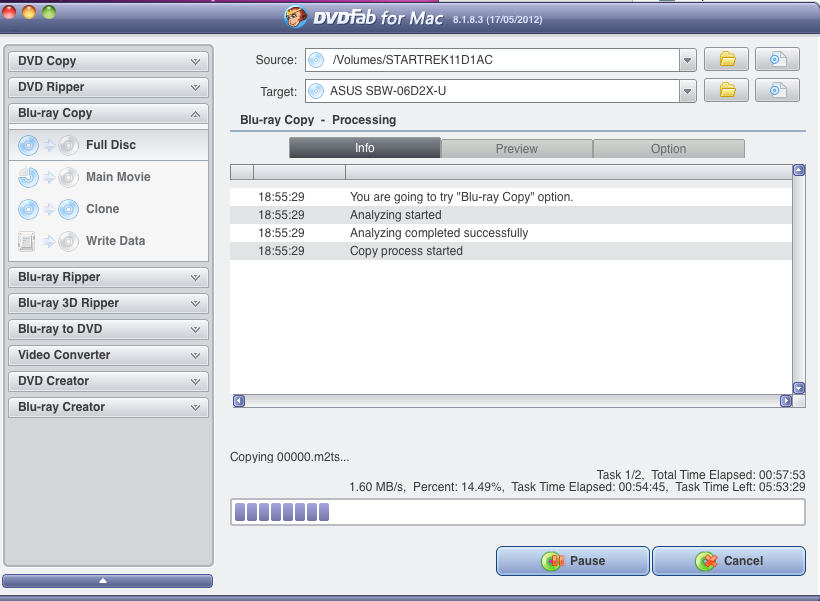Screen dimensions: 820x601
Task: Expand the Blu-ray Ripper section
Action: coord(108,277)
